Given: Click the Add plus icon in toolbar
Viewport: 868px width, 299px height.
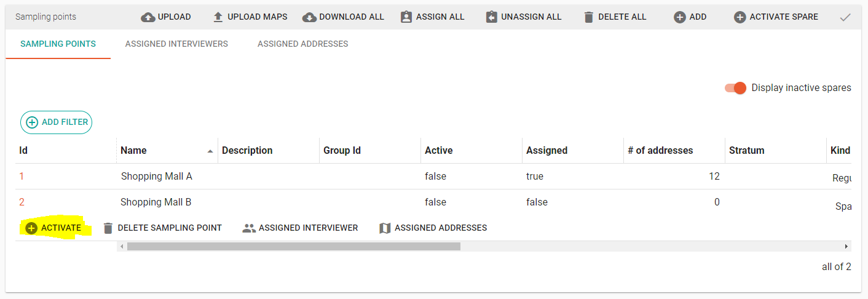Looking at the screenshot, I should [679, 17].
